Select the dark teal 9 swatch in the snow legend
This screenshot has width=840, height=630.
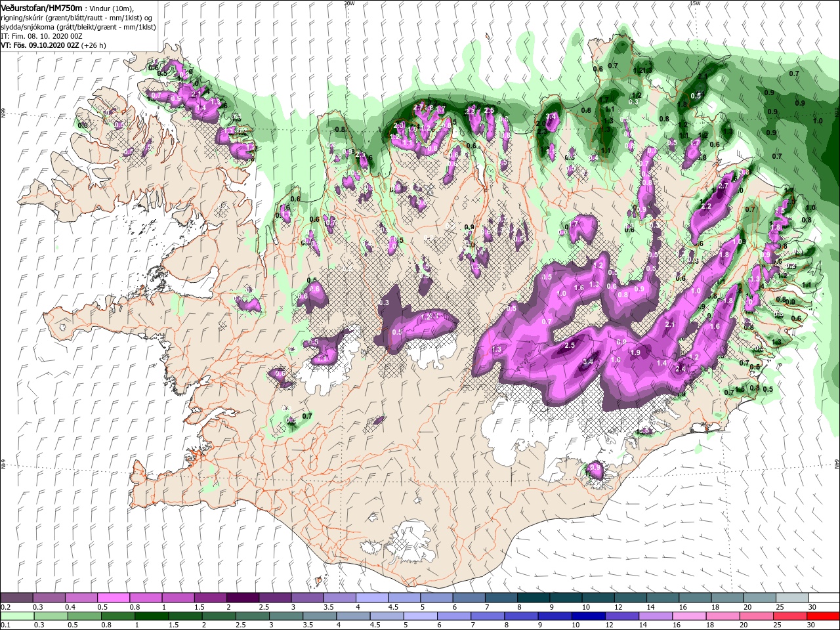pos(564,598)
